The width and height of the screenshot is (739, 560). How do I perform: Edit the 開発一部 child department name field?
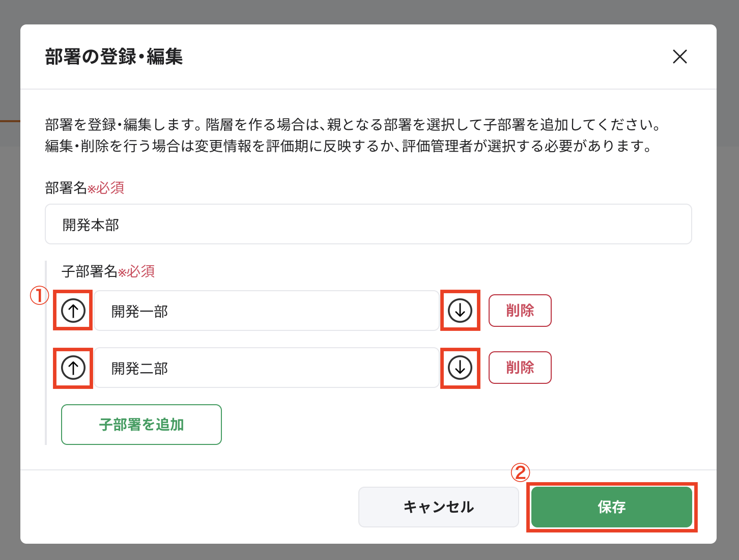(x=266, y=311)
